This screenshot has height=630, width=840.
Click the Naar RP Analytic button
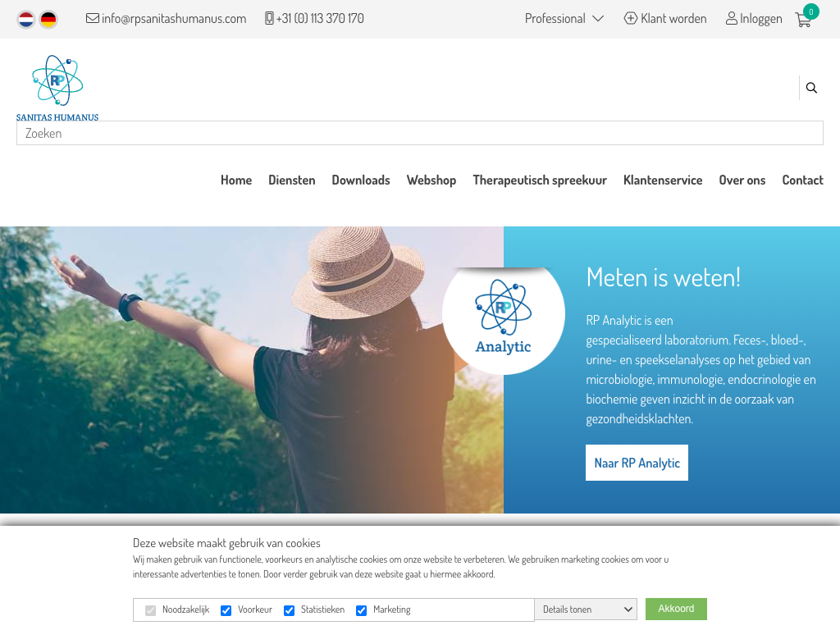point(637,463)
